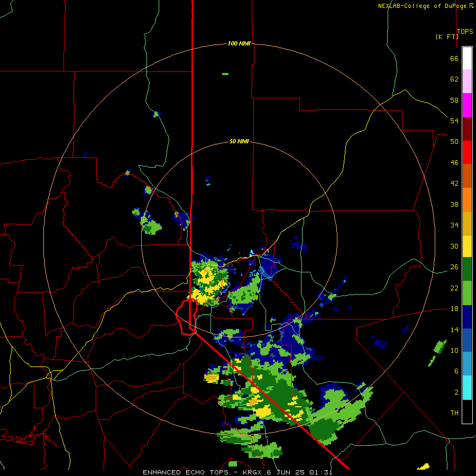Click the '[K FT]' units label

447,36
